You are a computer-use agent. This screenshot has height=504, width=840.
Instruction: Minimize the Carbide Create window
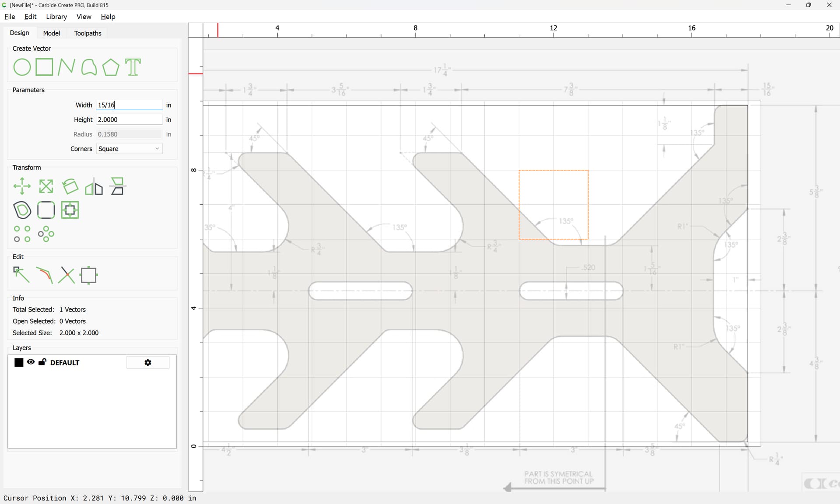click(x=788, y=5)
